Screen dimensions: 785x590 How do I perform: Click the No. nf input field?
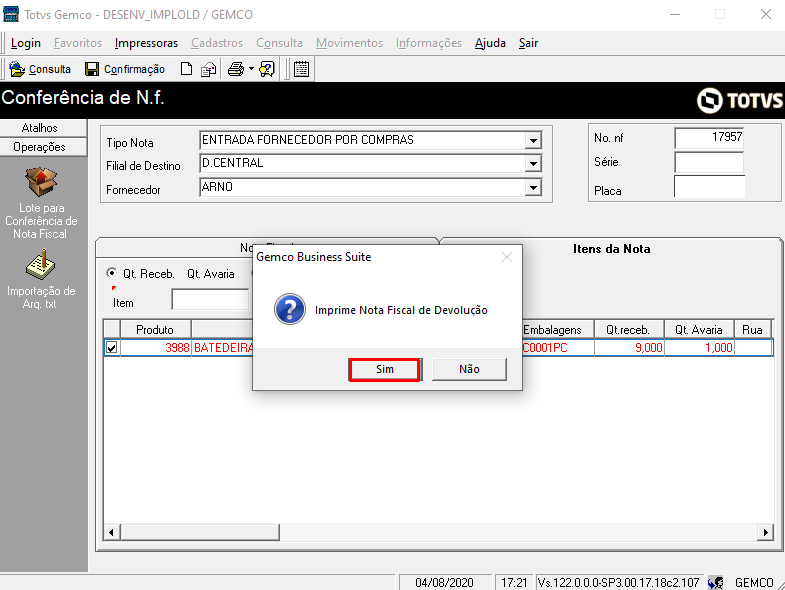click(x=709, y=138)
